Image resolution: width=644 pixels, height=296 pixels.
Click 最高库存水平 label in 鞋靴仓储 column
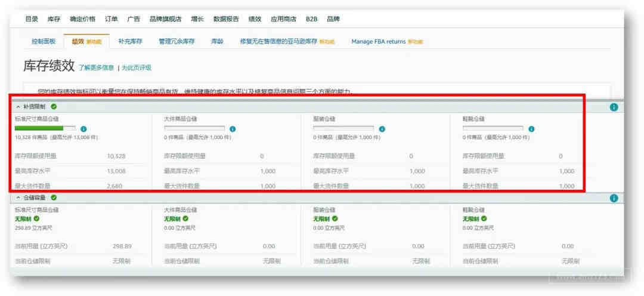click(480, 171)
